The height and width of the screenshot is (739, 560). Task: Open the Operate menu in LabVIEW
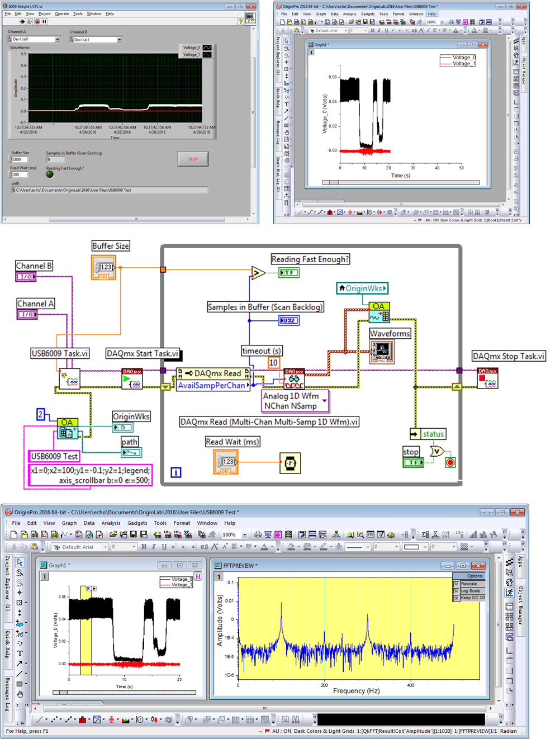pos(61,14)
